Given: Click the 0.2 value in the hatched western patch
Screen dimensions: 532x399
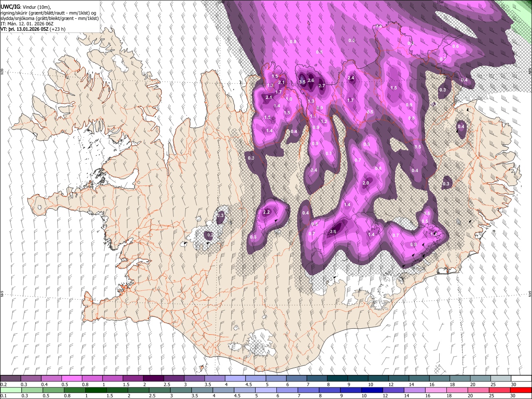Looking at the screenshot, I should click(x=210, y=235).
